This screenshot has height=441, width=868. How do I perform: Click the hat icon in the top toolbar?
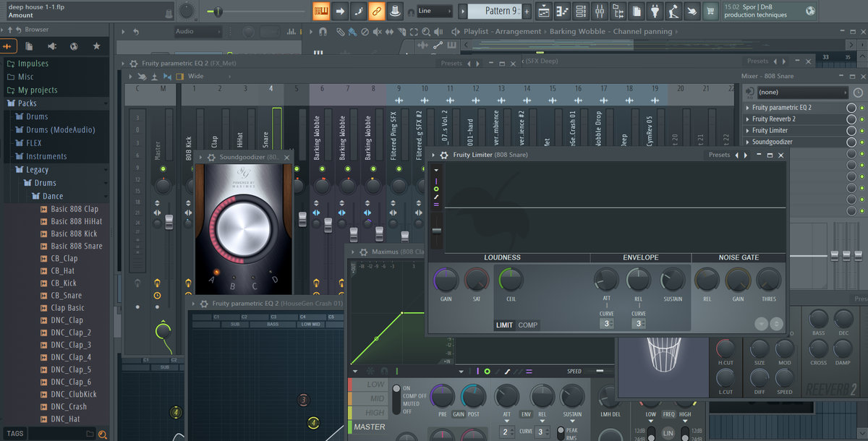pyautogui.click(x=395, y=11)
